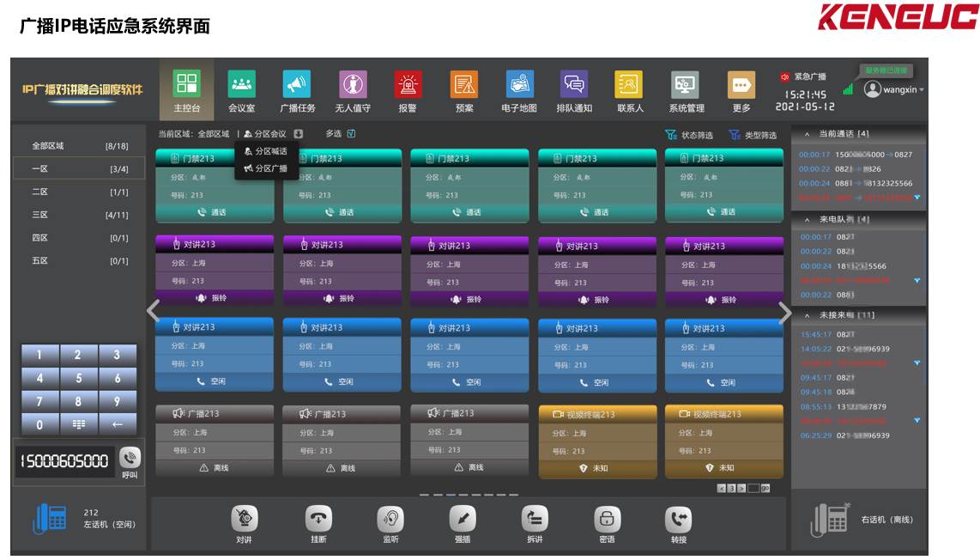
Task: Toggle the 多选 multi-select checkbox
Action: (x=351, y=133)
